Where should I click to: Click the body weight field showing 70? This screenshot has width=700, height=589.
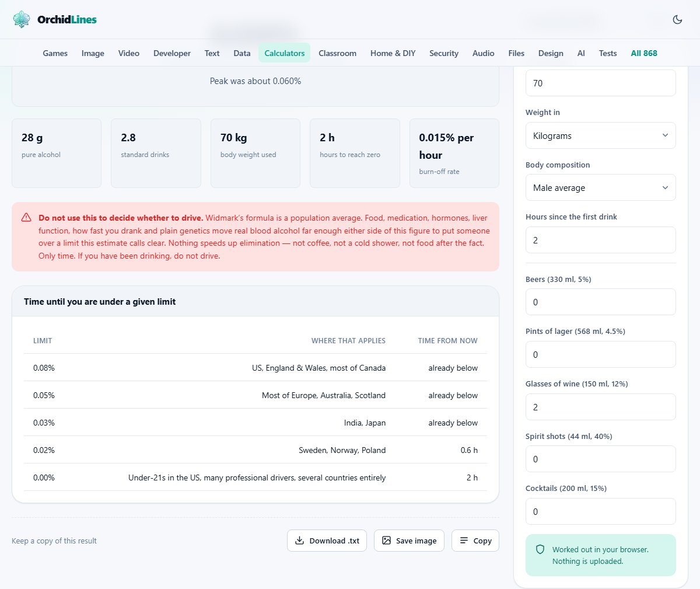(x=600, y=83)
